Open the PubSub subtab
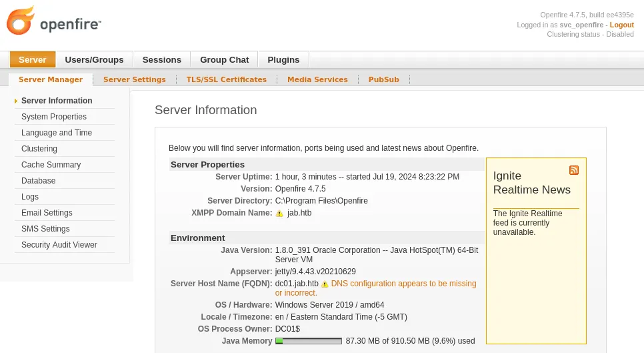 coord(383,79)
